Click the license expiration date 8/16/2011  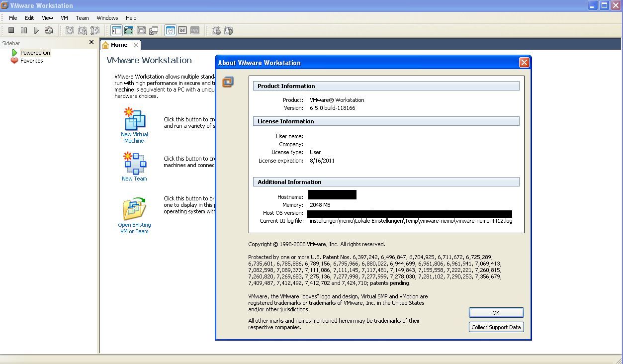pyautogui.click(x=322, y=161)
